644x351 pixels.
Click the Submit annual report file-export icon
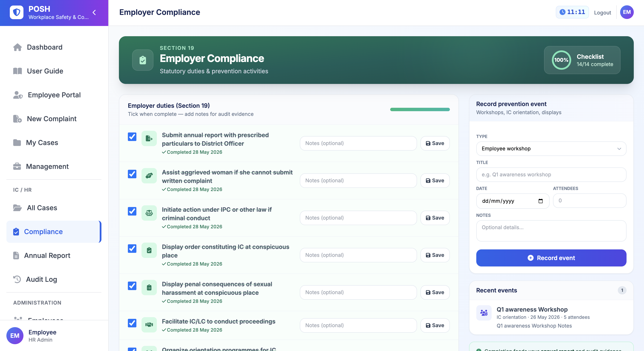(x=149, y=138)
